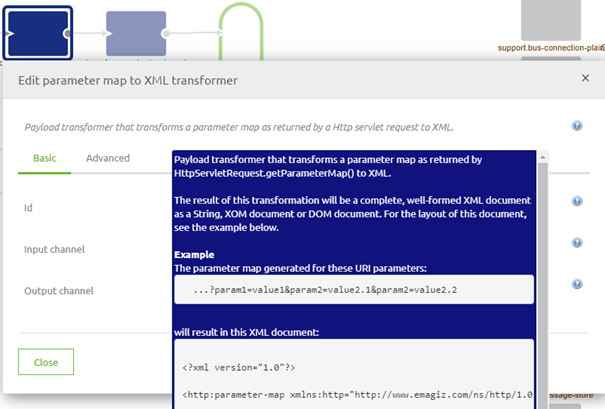Open help icon for the Id field
This screenshot has width=605, height=409.
tap(577, 201)
